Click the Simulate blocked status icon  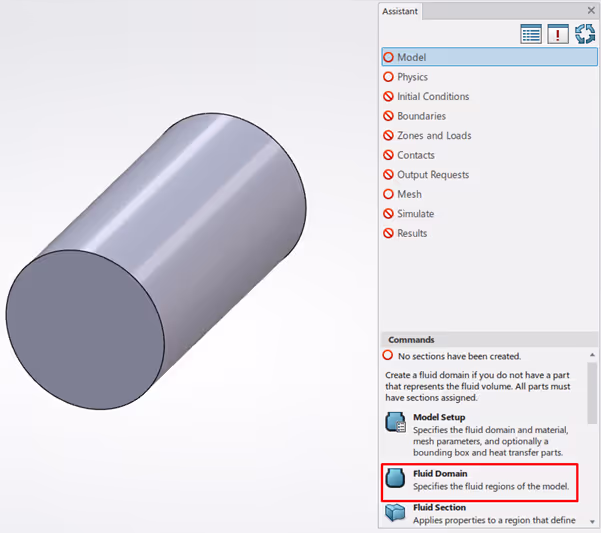388,213
